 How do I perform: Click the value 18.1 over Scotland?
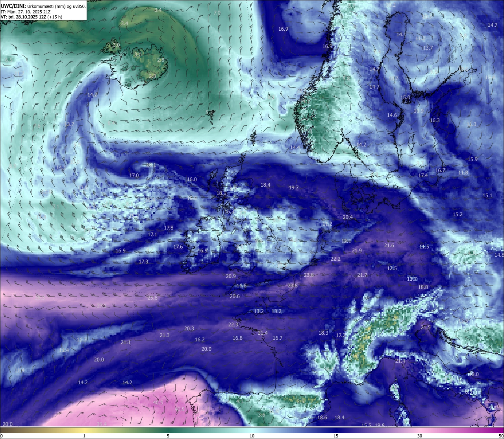[x=221, y=193]
